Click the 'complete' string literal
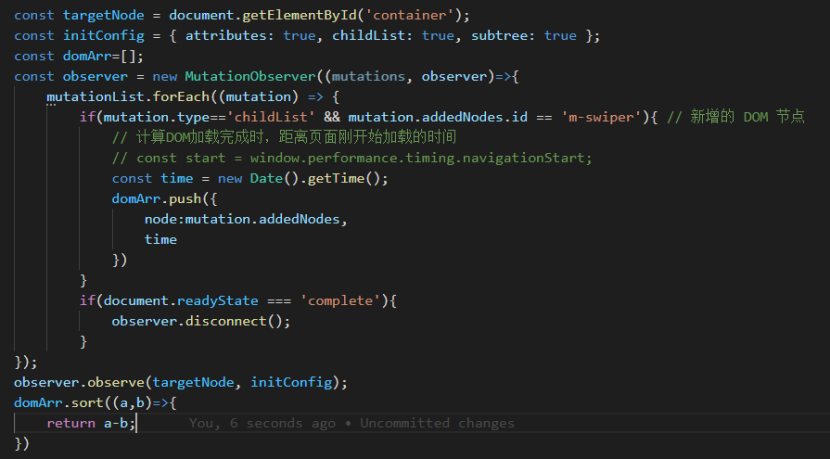Screen dimensions: 830x459 [340, 301]
